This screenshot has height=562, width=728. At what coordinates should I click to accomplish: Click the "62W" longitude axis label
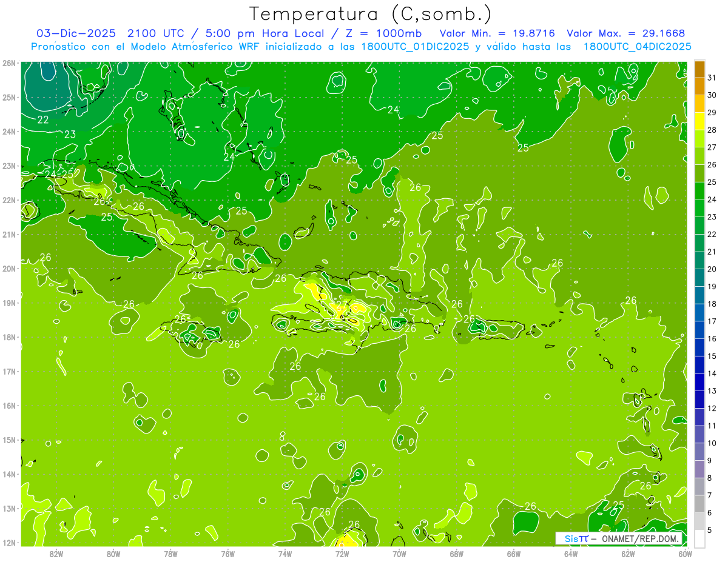click(x=628, y=554)
